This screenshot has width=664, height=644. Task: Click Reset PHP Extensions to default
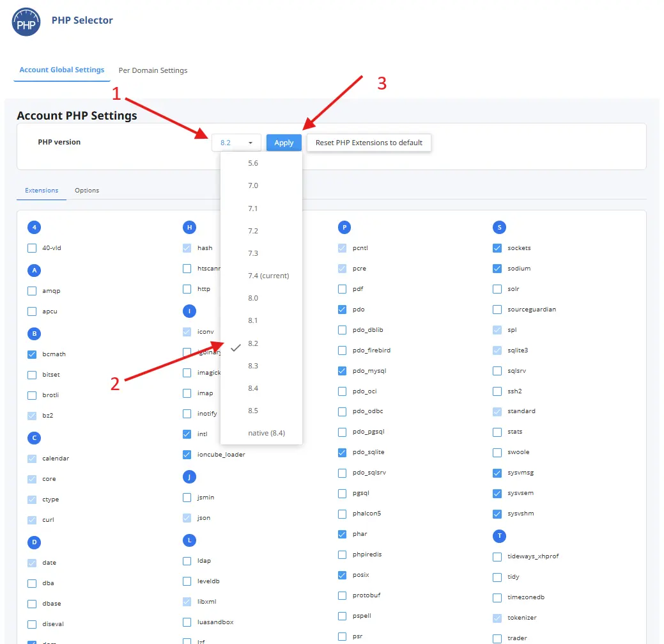pyautogui.click(x=369, y=143)
